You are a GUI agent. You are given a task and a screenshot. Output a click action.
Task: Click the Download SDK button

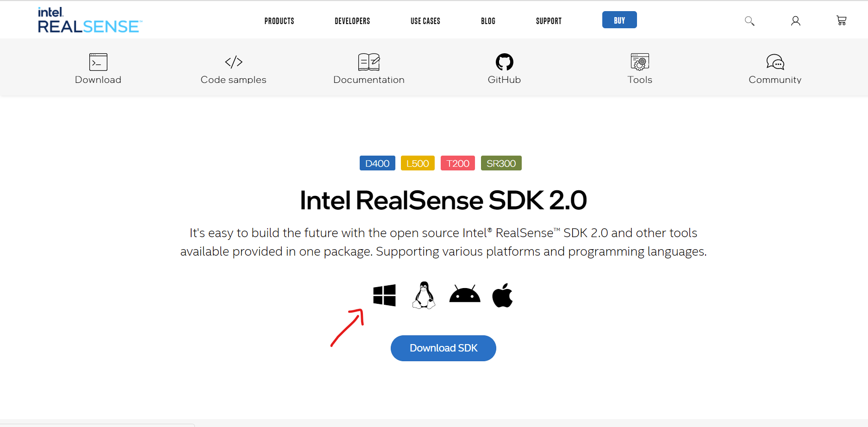click(x=443, y=348)
